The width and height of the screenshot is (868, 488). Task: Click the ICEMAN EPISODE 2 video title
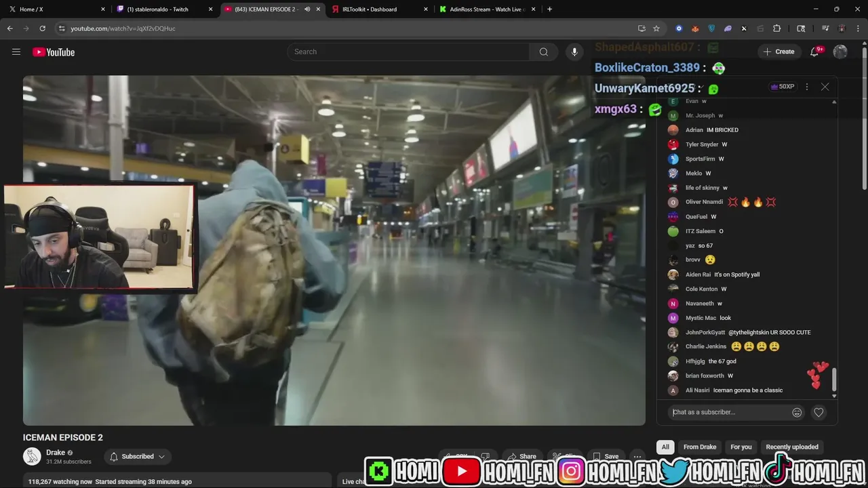click(63, 438)
